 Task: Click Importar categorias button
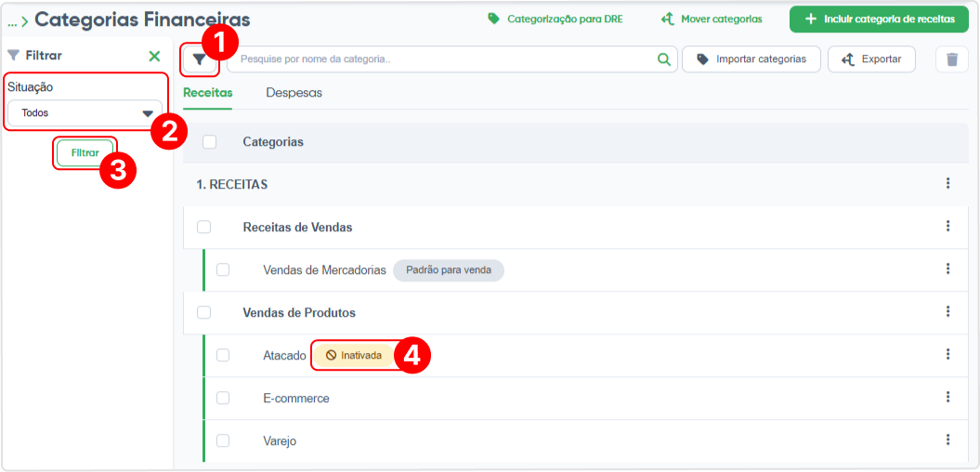pyautogui.click(x=751, y=59)
